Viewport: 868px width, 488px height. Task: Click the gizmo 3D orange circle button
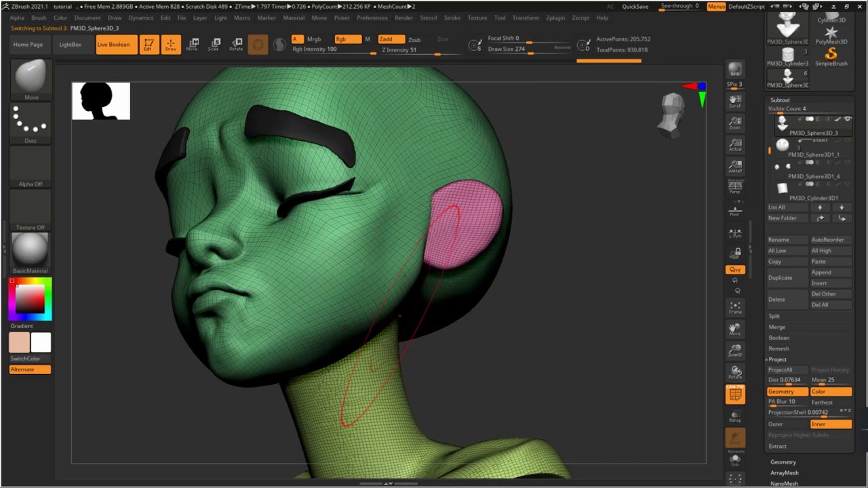point(258,45)
